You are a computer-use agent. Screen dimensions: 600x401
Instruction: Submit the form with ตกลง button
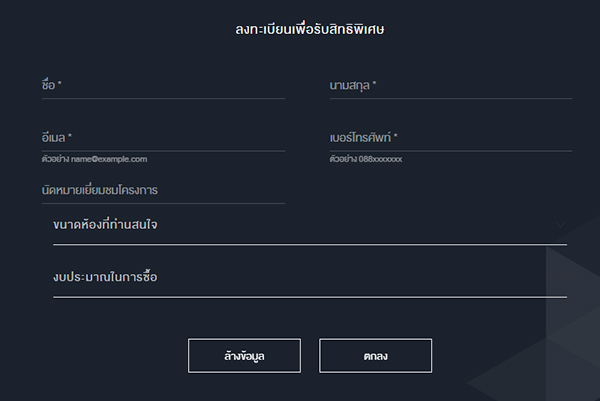375,355
